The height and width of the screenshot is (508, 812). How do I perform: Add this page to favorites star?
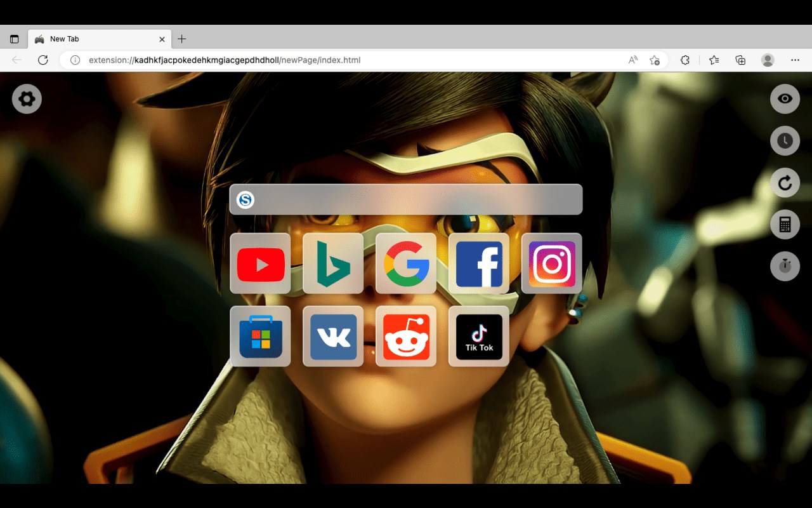pyautogui.click(x=655, y=60)
